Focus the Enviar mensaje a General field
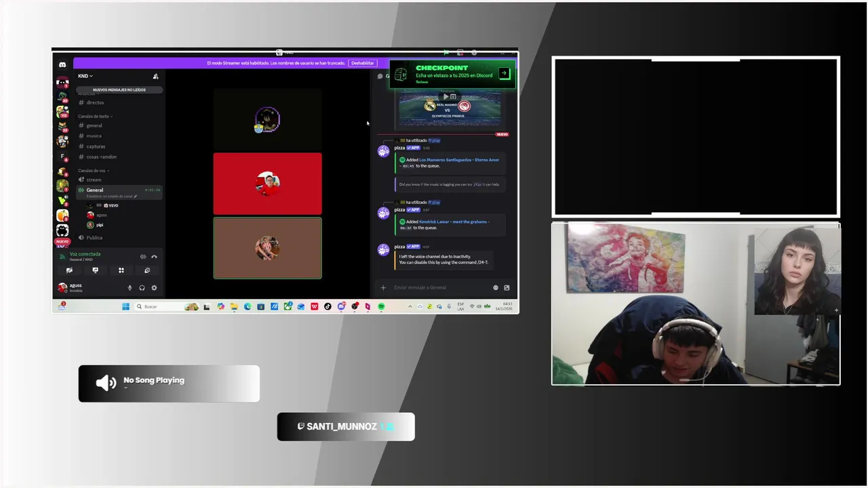The height and width of the screenshot is (488, 868). tap(441, 287)
